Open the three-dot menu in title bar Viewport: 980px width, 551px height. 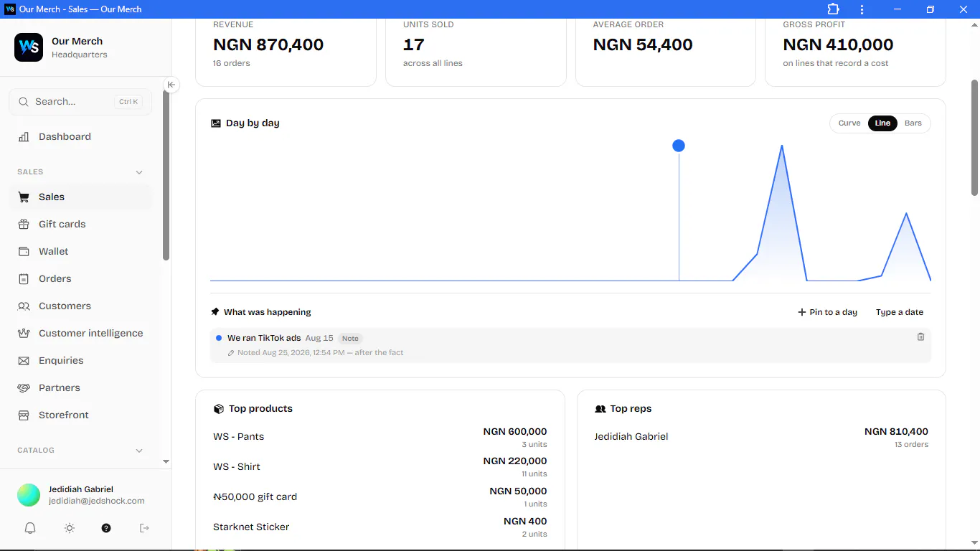click(x=862, y=9)
